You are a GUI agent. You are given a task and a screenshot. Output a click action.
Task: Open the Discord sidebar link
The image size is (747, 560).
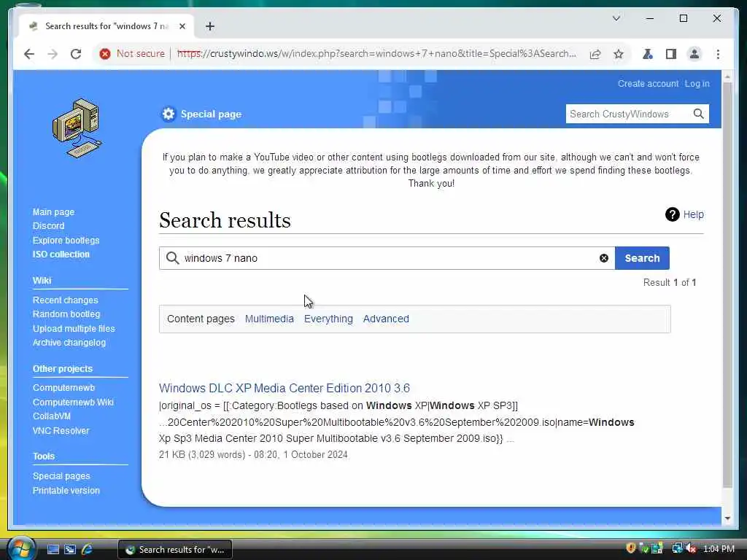click(48, 226)
